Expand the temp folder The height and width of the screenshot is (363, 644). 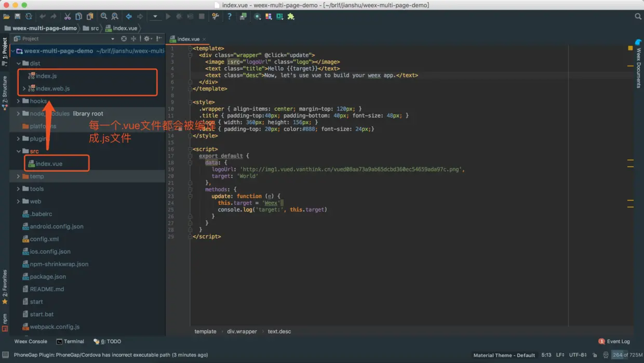tap(19, 176)
